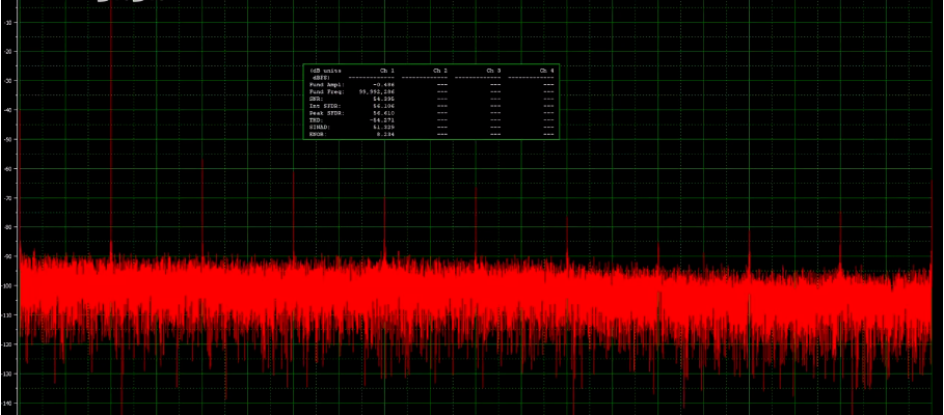Image resolution: width=944 pixels, height=415 pixels.
Task: Click the SNR row label
Action: coord(317,98)
